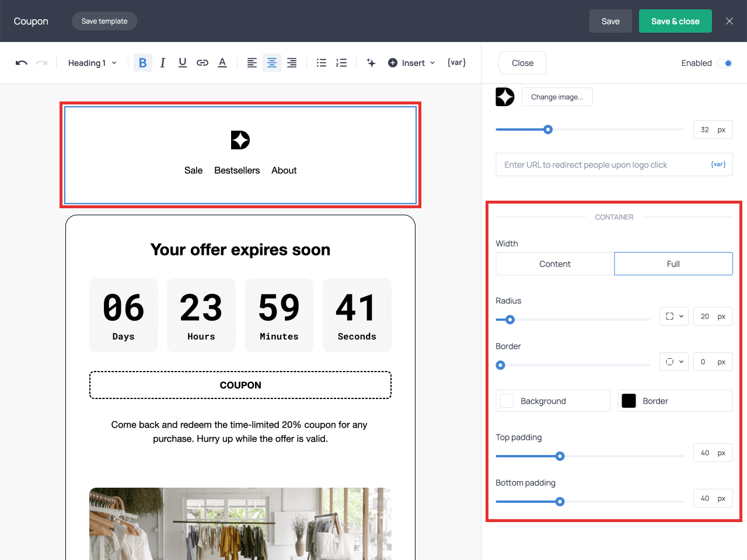Expand the Insert dropdown menu

tap(412, 63)
